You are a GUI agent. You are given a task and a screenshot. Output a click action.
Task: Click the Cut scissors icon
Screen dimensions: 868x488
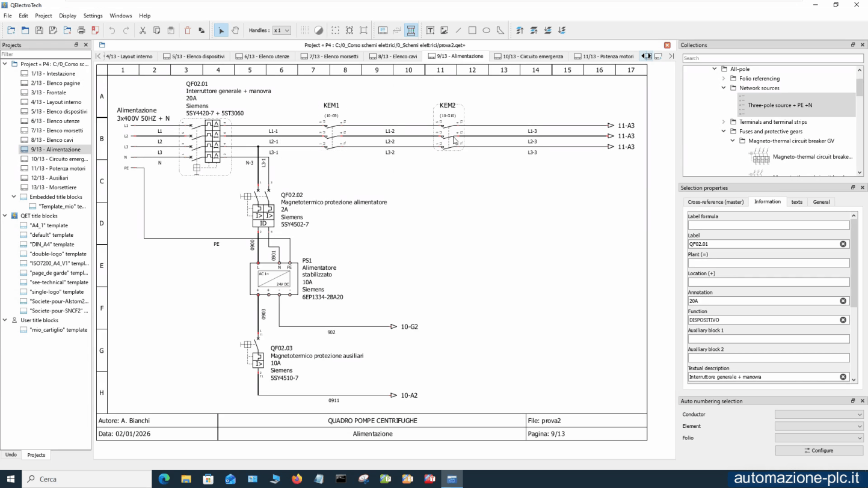click(143, 30)
